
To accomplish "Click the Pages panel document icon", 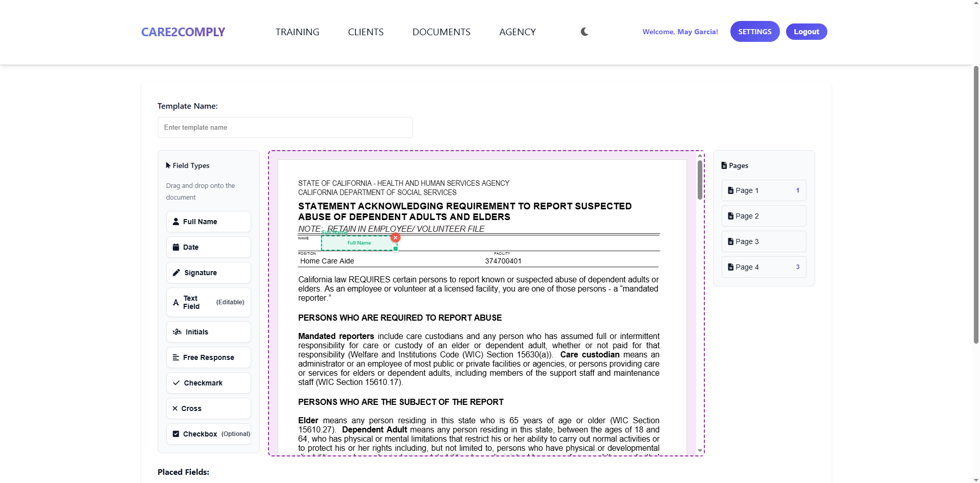I will pos(725,165).
